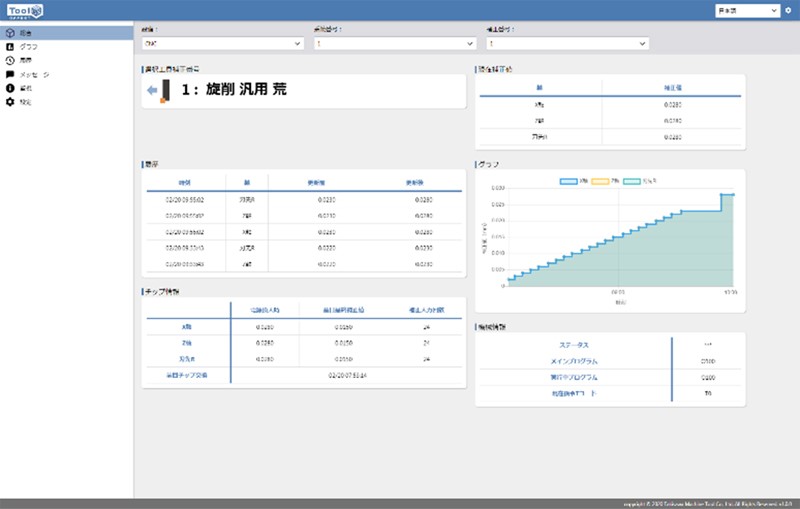
Task: Click the chart icon beside グラフ
Action: pos(10,46)
